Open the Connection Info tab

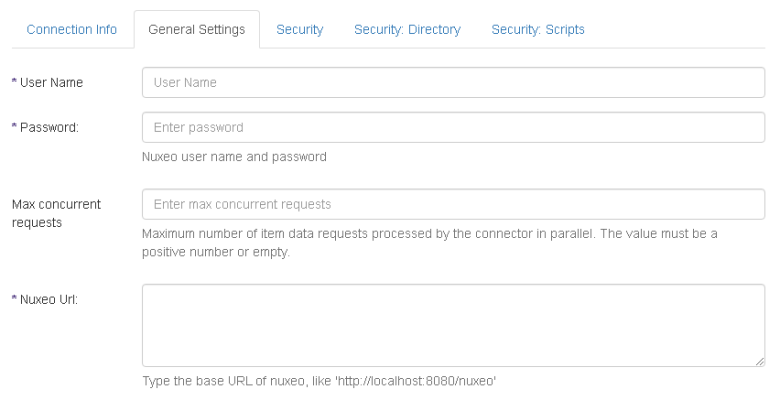point(71,30)
